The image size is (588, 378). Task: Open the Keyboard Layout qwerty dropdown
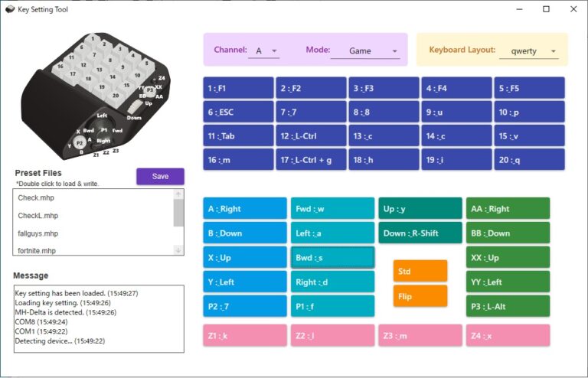click(x=528, y=51)
